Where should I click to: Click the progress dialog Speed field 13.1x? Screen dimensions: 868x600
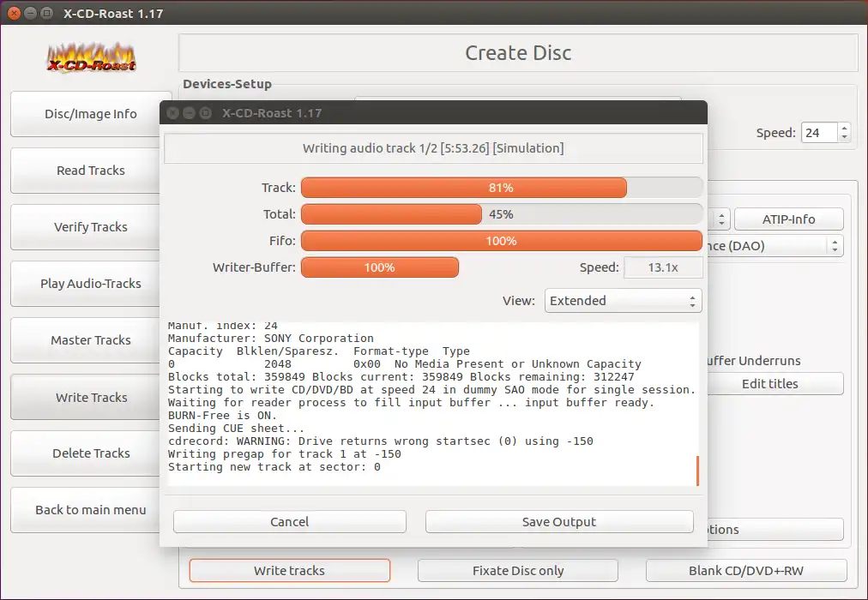click(x=663, y=267)
